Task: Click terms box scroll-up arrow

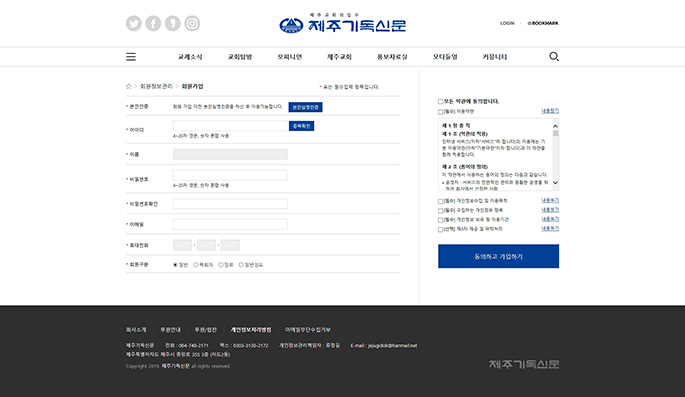Action: pyautogui.click(x=556, y=126)
